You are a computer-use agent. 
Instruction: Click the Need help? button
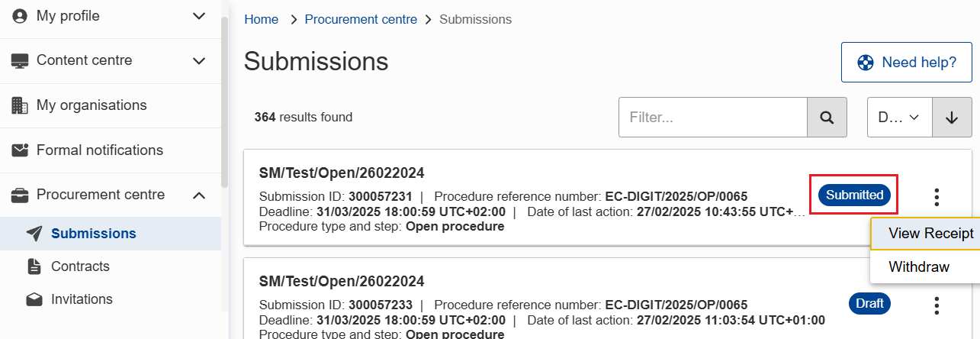pyautogui.click(x=907, y=63)
